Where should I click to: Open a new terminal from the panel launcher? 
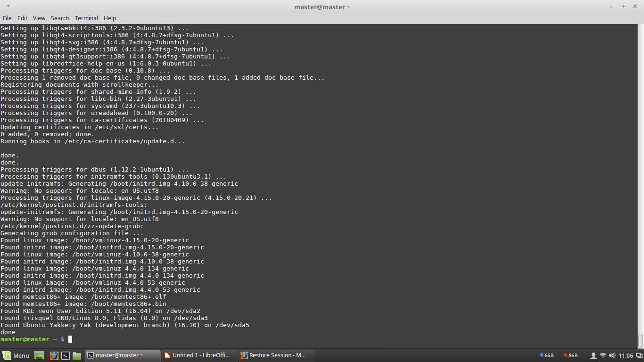point(65,355)
